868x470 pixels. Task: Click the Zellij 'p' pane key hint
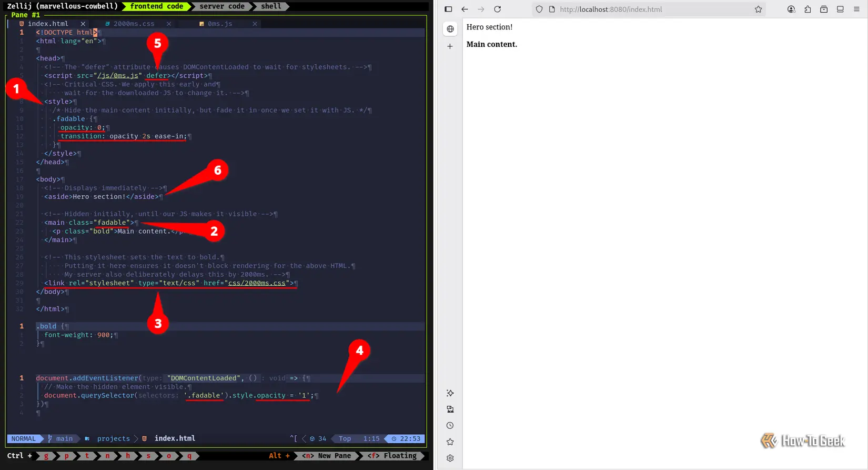tap(67, 456)
